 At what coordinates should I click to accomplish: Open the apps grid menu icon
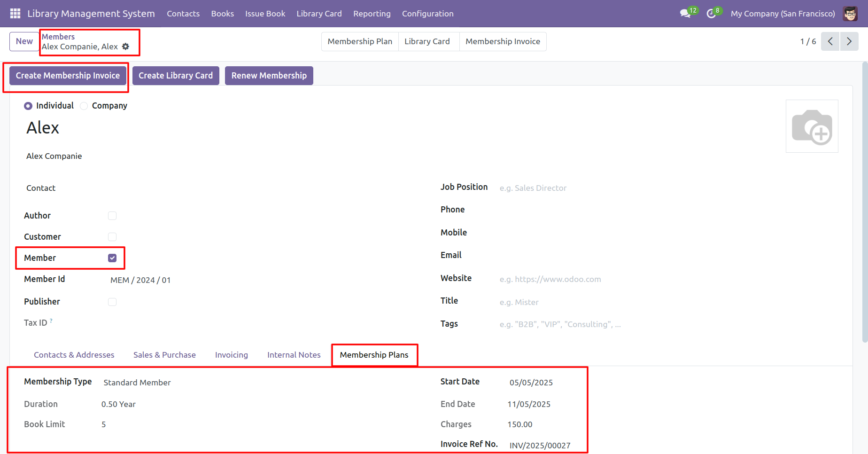[15, 14]
